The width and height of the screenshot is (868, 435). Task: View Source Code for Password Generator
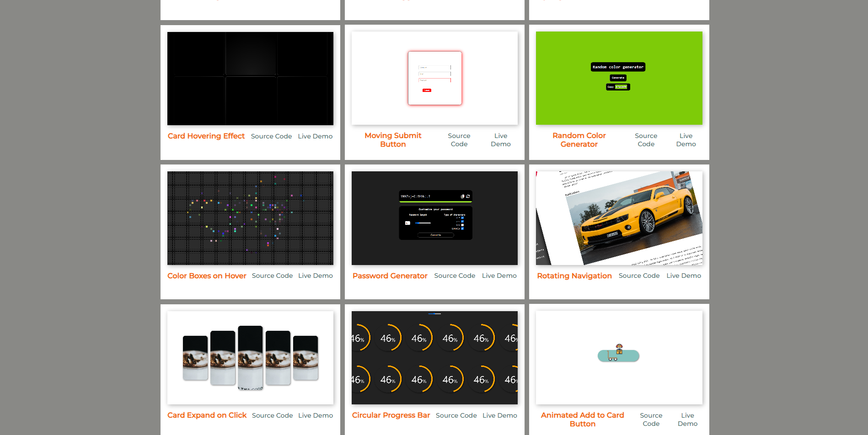pyautogui.click(x=455, y=276)
